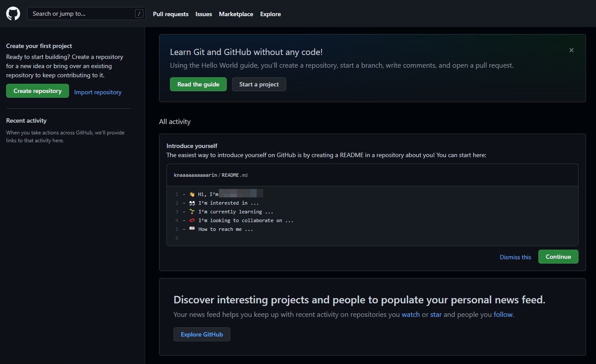Click the Start a project button
The width and height of the screenshot is (596, 364).
[259, 84]
